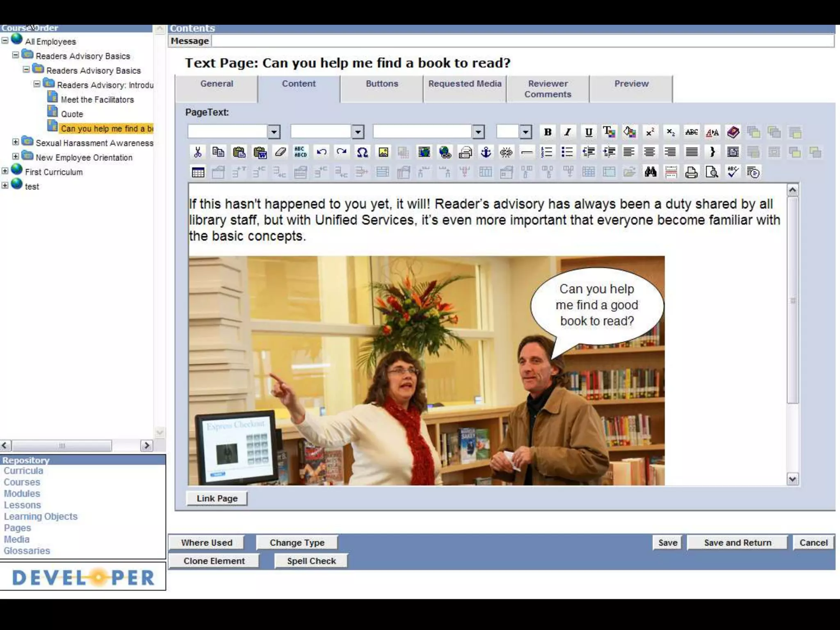840x630 pixels.
Task: Open Find with binoculars icon
Action: pyautogui.click(x=650, y=172)
